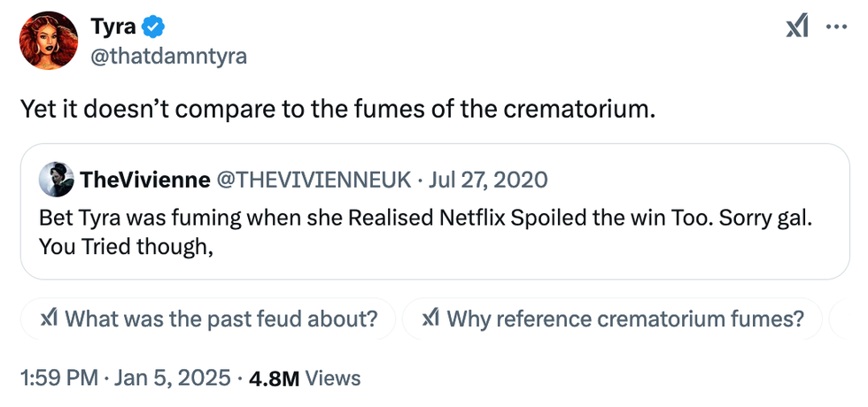Click Grok icon in the feud suggestion

click(50, 319)
